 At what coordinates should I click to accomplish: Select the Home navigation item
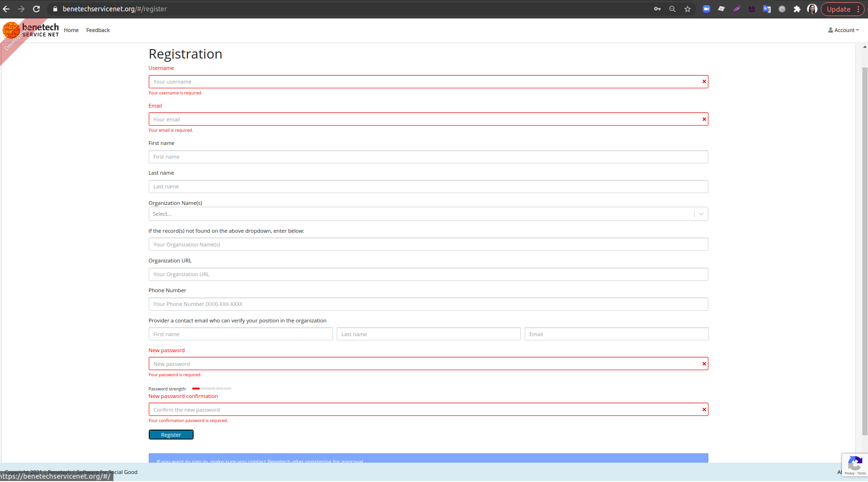click(x=71, y=30)
